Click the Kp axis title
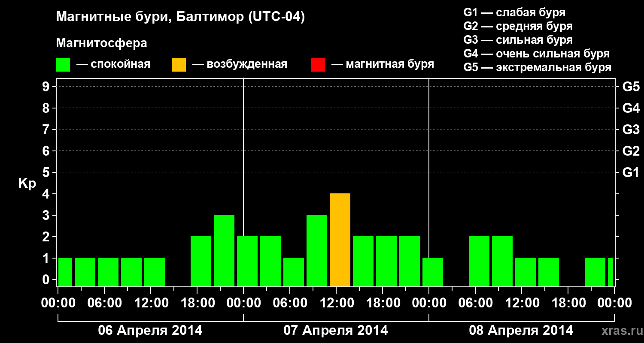 click(27, 184)
